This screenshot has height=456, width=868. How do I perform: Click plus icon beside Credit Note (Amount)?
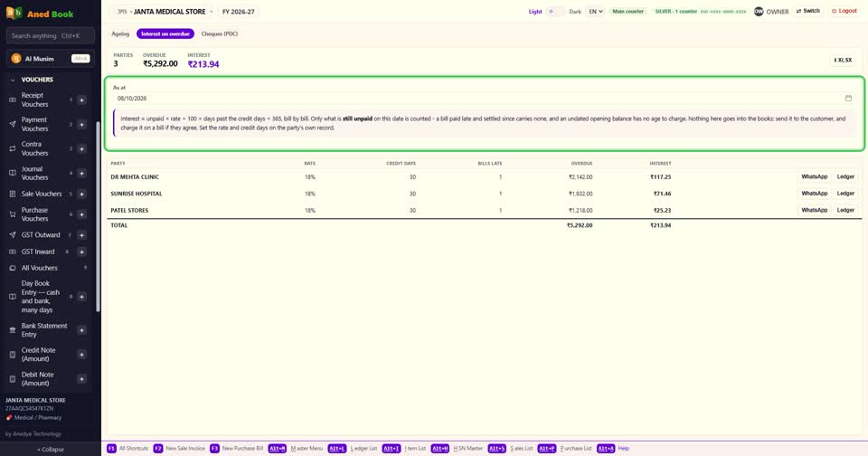tap(81, 354)
